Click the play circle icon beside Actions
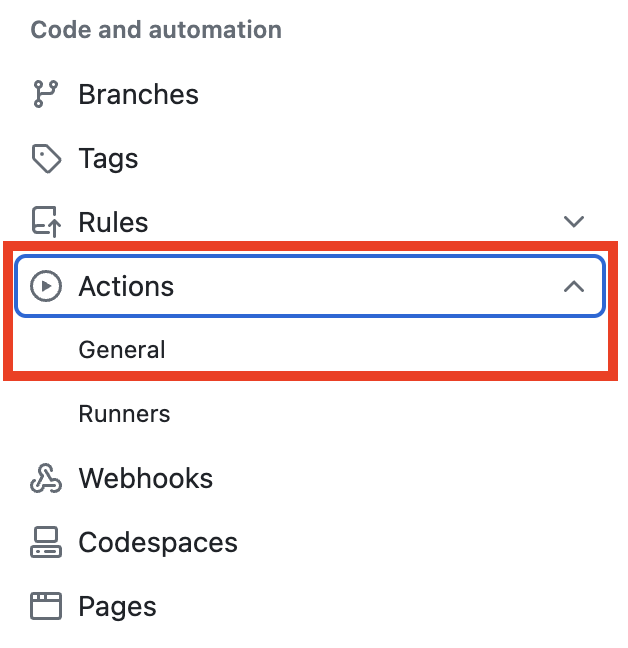The image size is (628, 648). (46, 286)
